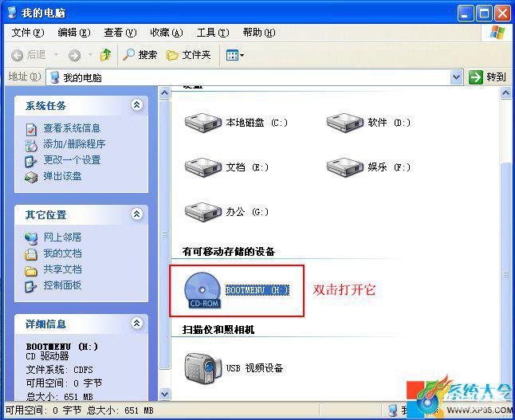Open the 查看(V) menu
The width and height of the screenshot is (515, 420).
120,33
